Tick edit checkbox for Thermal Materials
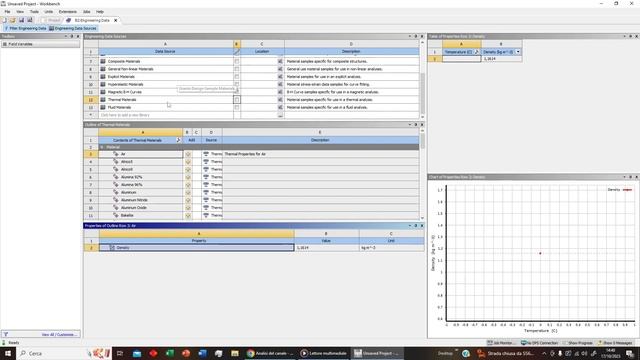640x360 pixels. pos(237,100)
